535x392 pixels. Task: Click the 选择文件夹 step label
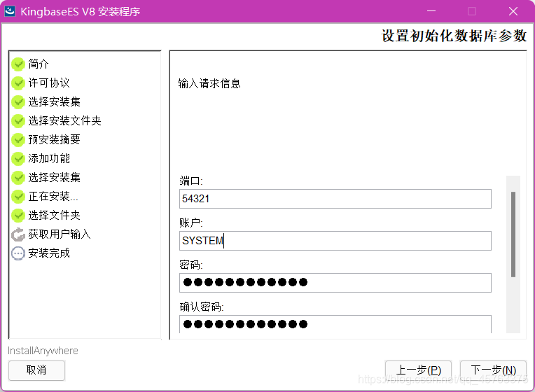click(54, 216)
